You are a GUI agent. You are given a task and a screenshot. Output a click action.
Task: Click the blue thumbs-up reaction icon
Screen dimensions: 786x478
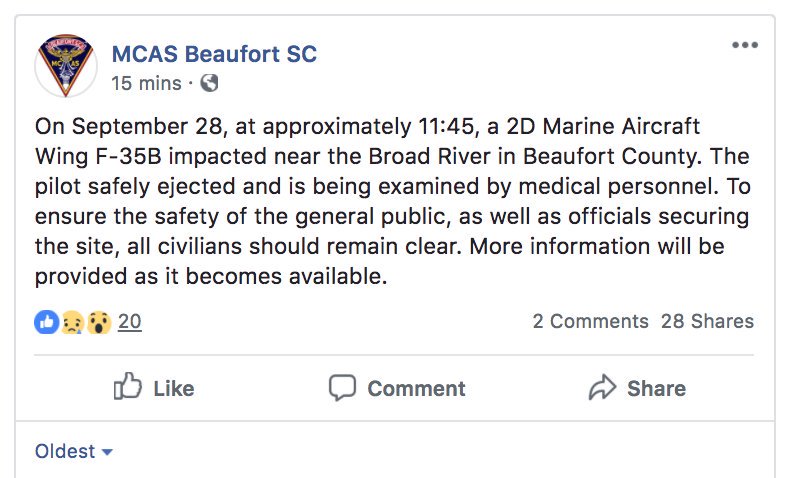[x=47, y=322]
